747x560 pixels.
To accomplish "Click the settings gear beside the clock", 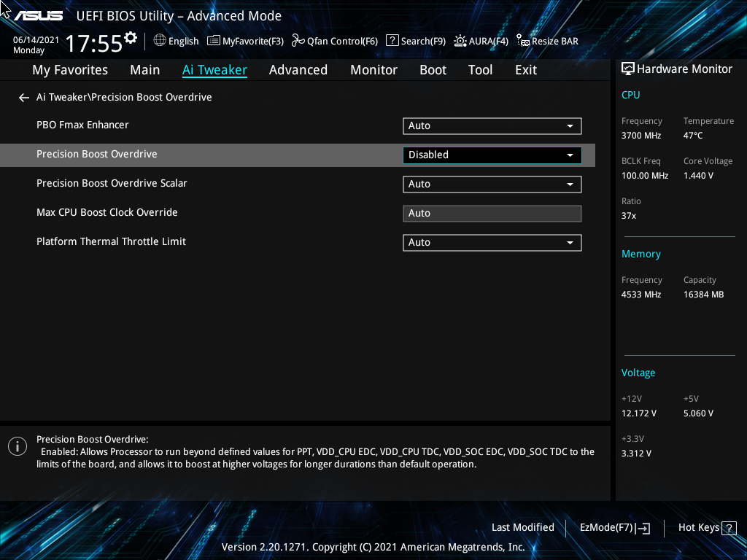I will click(x=130, y=38).
